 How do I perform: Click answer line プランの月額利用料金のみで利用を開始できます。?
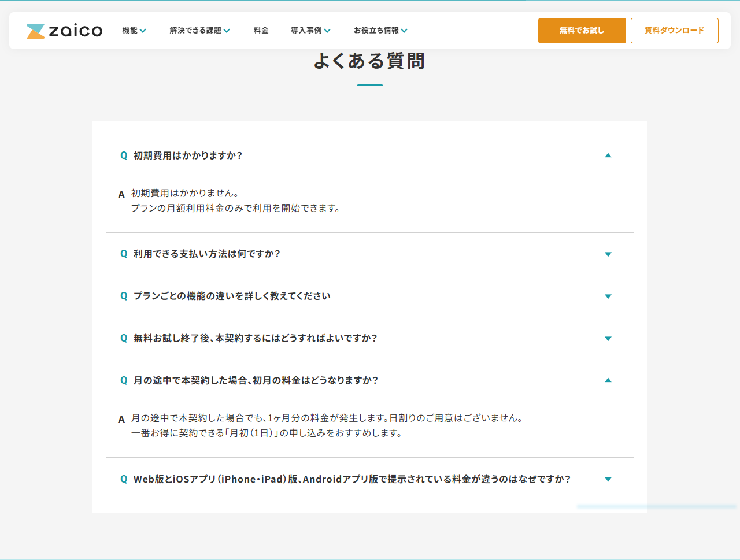coord(236,208)
